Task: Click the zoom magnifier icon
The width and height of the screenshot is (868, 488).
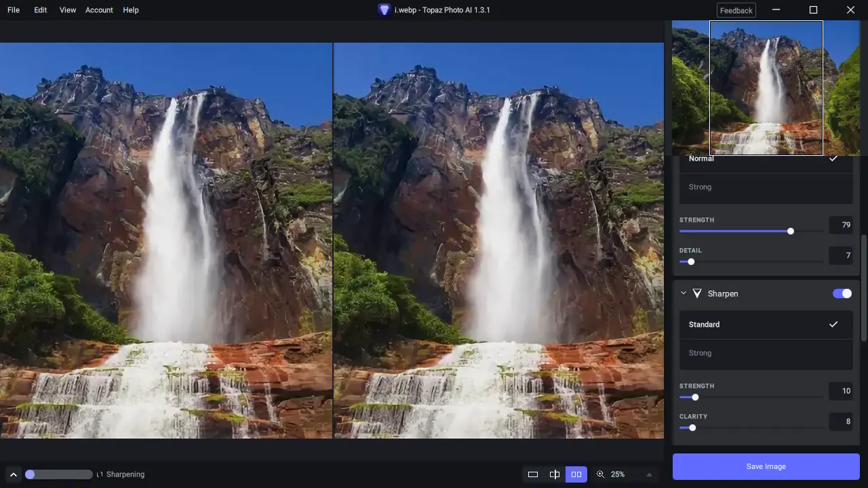Action: coord(600,474)
